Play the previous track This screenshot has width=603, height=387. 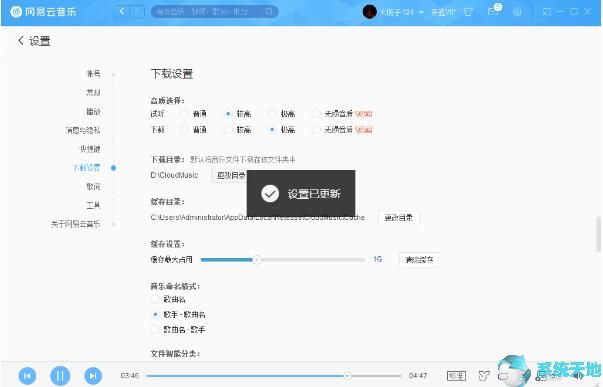pos(27,375)
